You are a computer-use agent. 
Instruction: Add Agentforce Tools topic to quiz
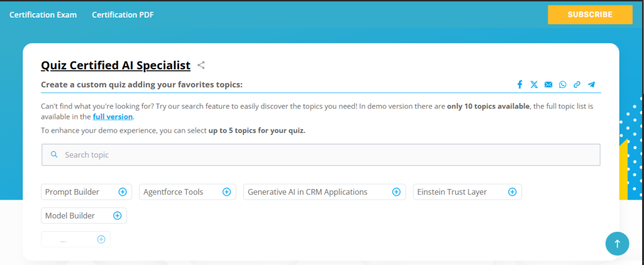[x=226, y=192]
